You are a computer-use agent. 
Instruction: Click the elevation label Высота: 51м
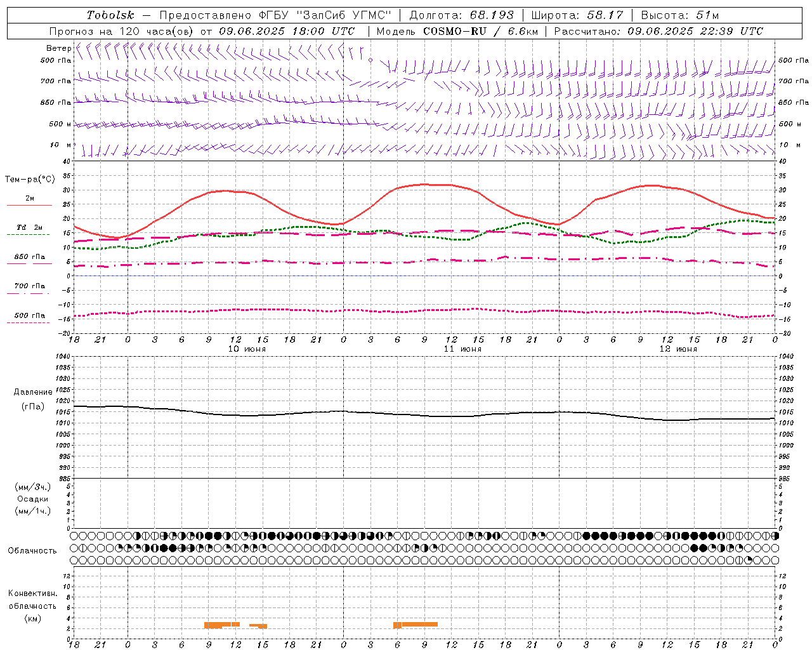tap(680, 15)
